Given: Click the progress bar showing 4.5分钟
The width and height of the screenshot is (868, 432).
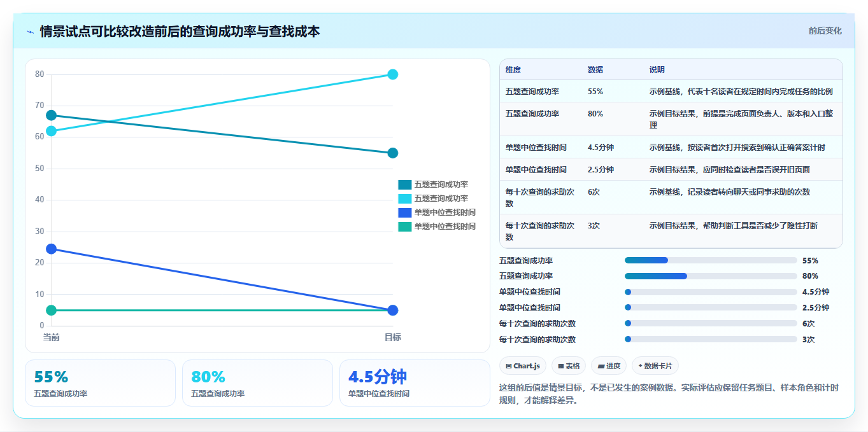Looking at the screenshot, I should [x=711, y=292].
